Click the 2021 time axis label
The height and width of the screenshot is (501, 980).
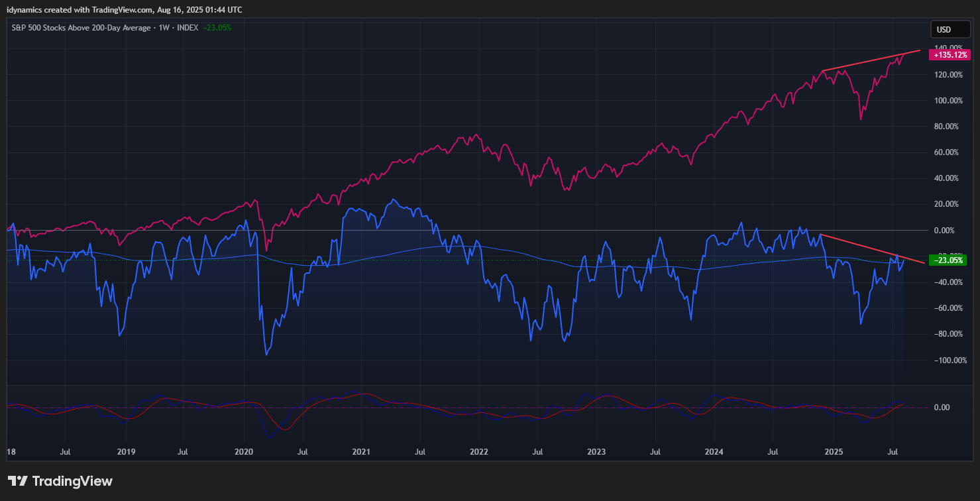point(361,453)
